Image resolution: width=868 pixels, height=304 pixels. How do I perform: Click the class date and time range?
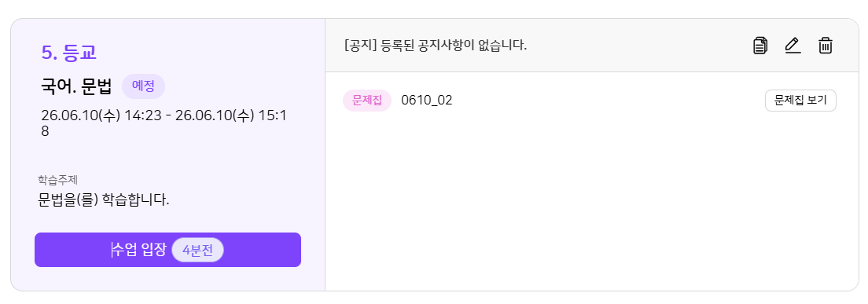[x=164, y=124]
